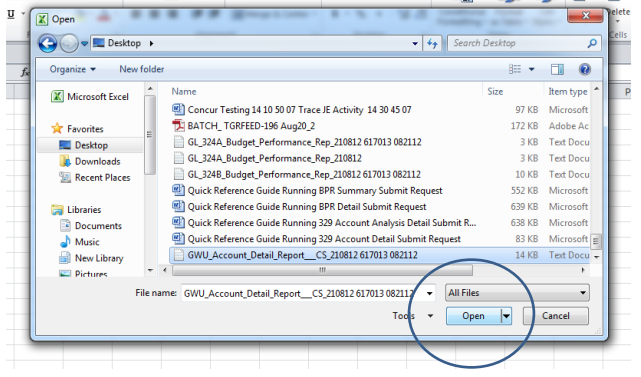641x377 pixels.
Task: Select Microsoft Excel in navigation pane
Action: click(x=90, y=96)
